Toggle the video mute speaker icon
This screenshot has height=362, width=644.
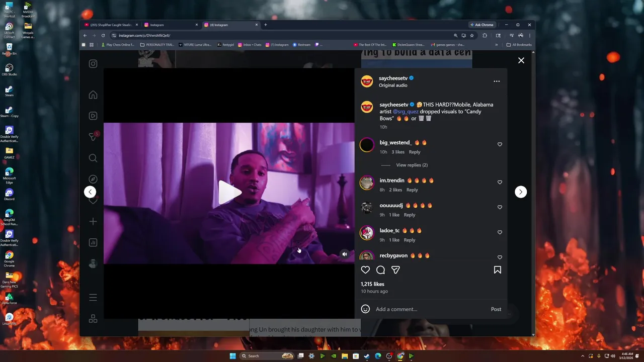click(x=345, y=254)
